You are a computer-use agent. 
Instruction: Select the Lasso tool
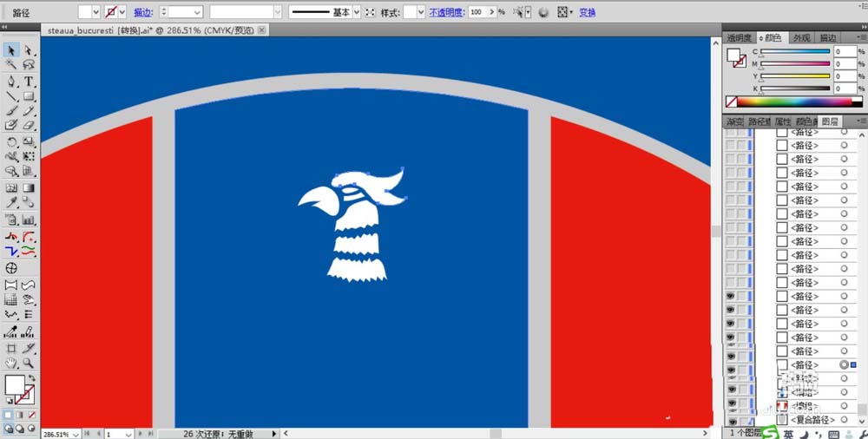pos(29,65)
